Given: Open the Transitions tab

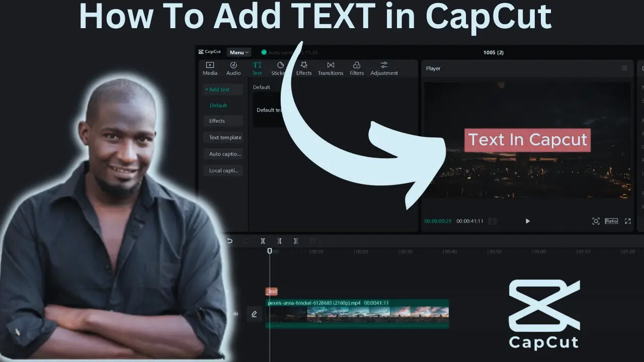Looking at the screenshot, I should pyautogui.click(x=331, y=69).
